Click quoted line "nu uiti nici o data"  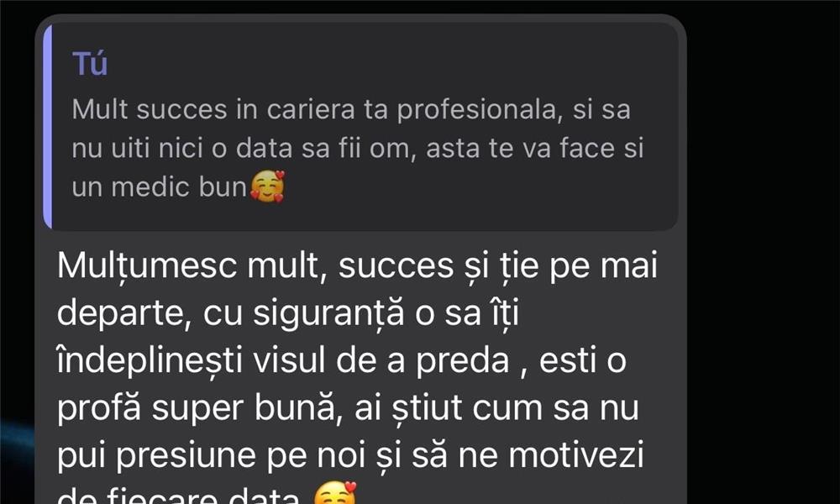coord(357,148)
